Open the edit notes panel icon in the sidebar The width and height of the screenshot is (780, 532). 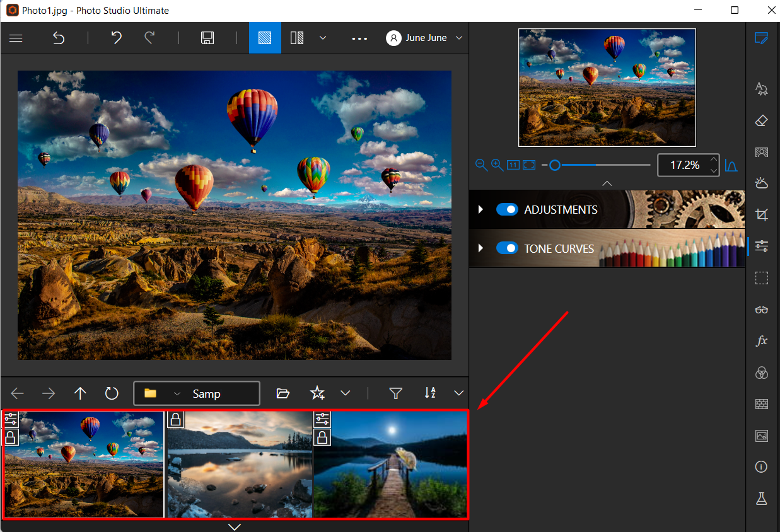click(x=762, y=38)
